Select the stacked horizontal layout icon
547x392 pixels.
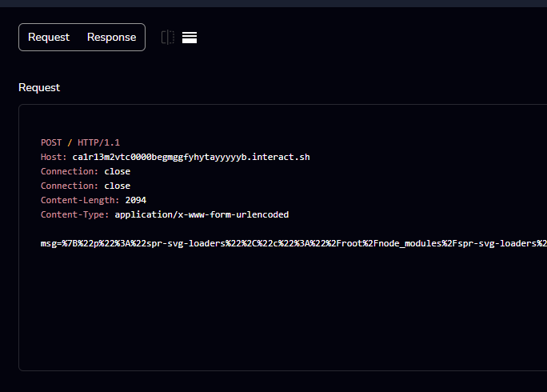(x=190, y=38)
